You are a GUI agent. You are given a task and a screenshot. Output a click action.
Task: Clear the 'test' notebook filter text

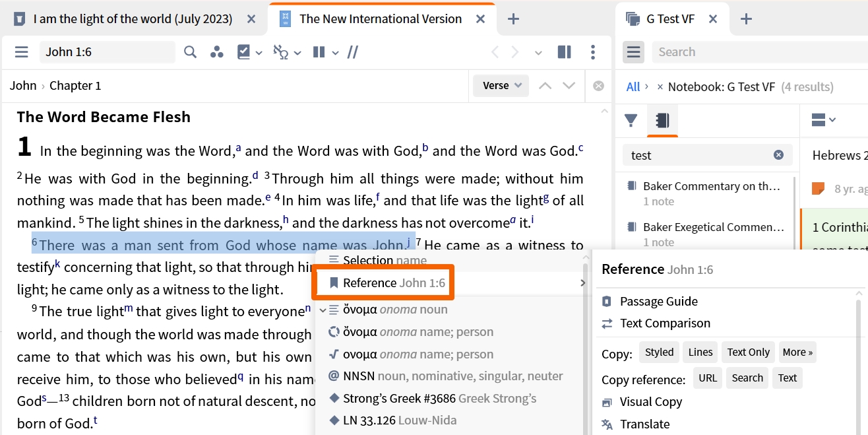coord(778,155)
